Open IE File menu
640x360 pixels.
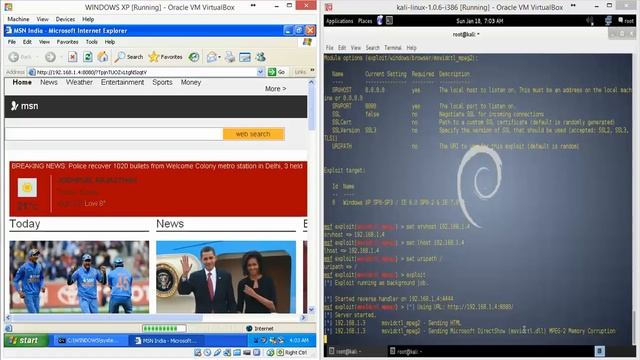pyautogui.click(x=12, y=42)
